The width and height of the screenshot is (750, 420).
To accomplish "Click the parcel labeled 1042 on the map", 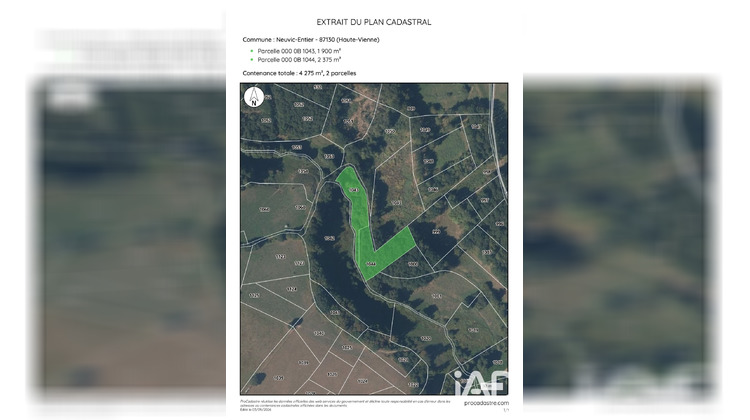I will (329, 238).
